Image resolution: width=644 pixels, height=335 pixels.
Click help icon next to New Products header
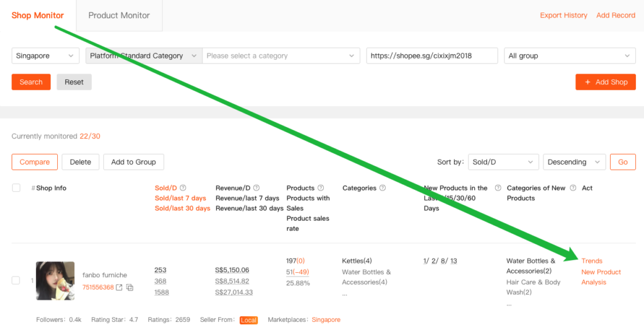click(x=498, y=188)
